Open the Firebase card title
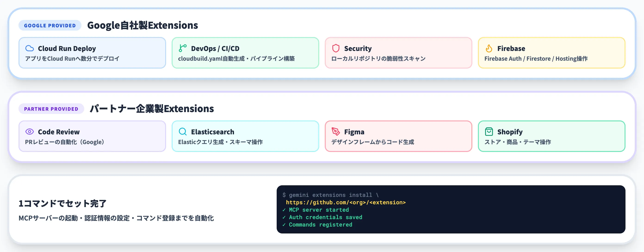 (x=511, y=49)
